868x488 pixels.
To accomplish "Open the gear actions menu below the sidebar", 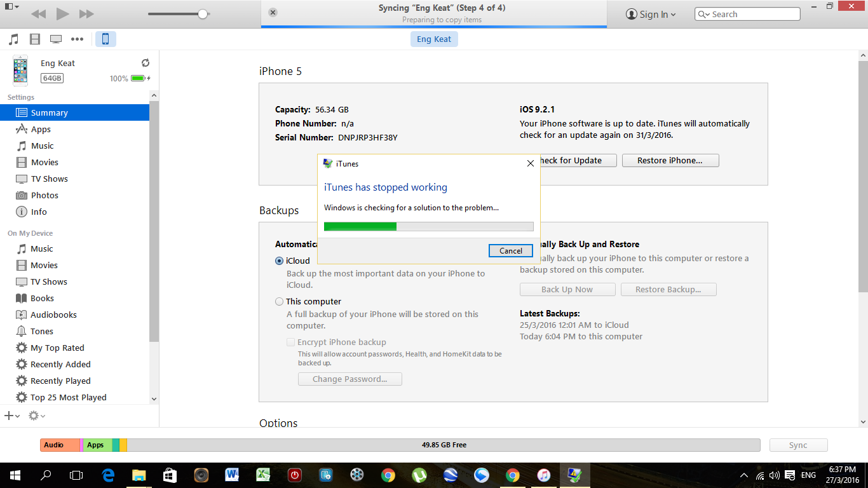I will coord(36,416).
